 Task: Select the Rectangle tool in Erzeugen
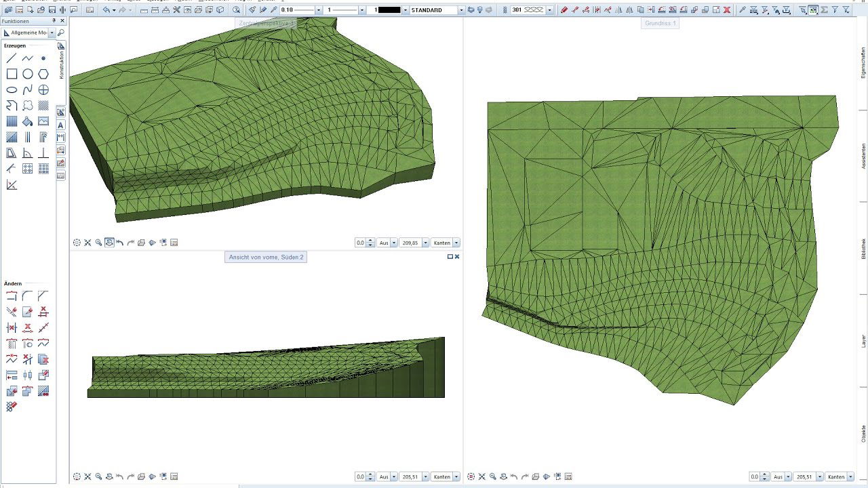(12, 74)
